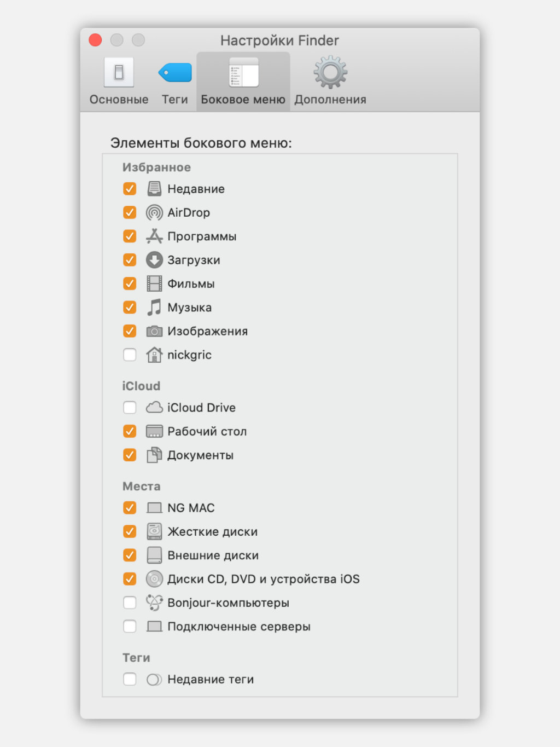This screenshot has width=560, height=747.
Task: Open the Дополнения tab with gear
Action: point(330,82)
